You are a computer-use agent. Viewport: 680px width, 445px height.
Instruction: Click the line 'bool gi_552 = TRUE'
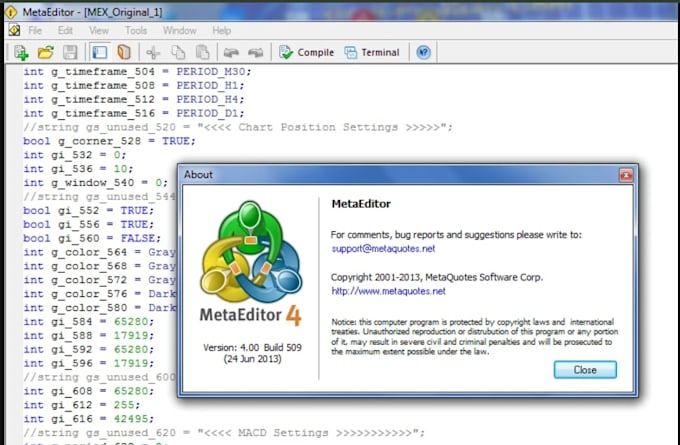(x=88, y=210)
